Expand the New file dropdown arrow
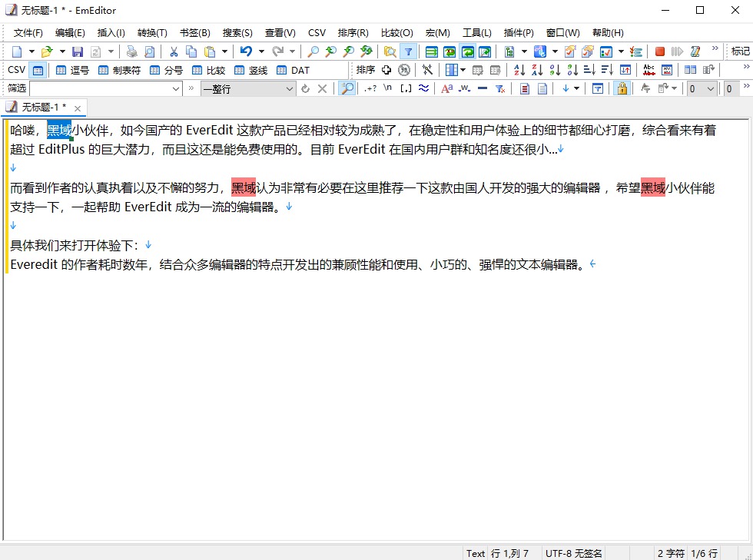The image size is (753, 560). [32, 51]
